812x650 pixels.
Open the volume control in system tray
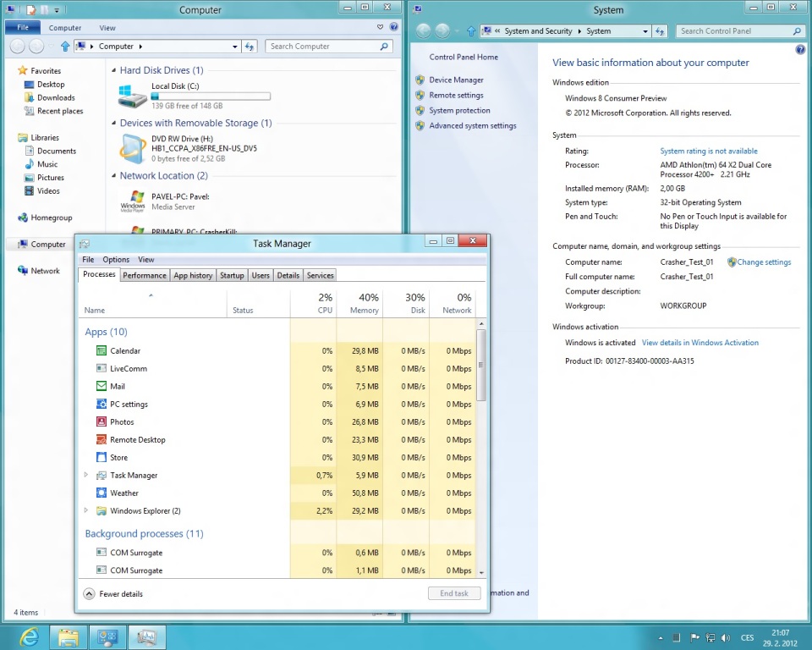click(726, 638)
